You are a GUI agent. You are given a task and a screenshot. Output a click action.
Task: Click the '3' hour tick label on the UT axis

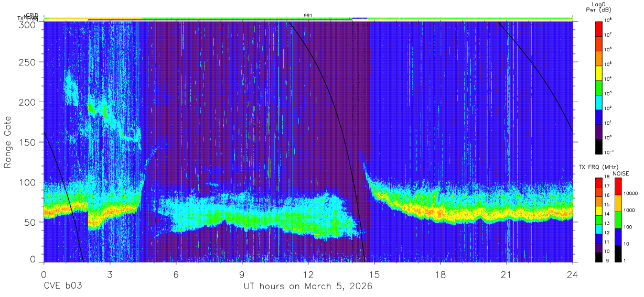(110, 274)
